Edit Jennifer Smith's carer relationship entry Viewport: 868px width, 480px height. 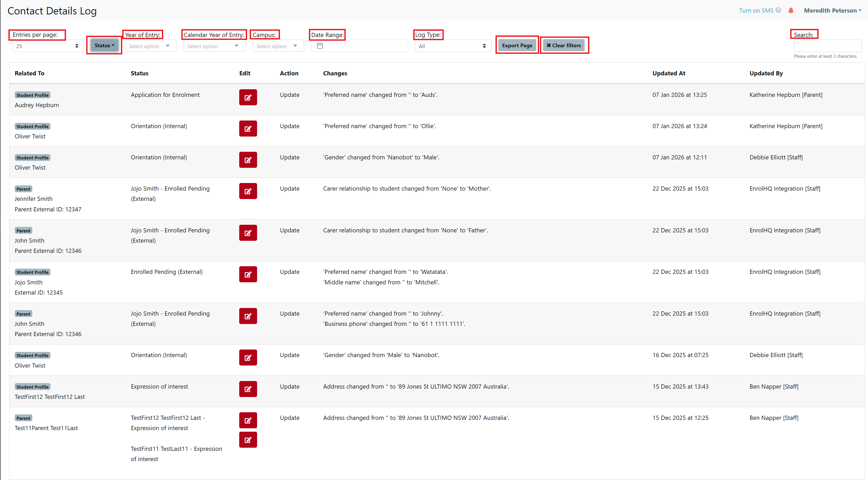click(248, 191)
